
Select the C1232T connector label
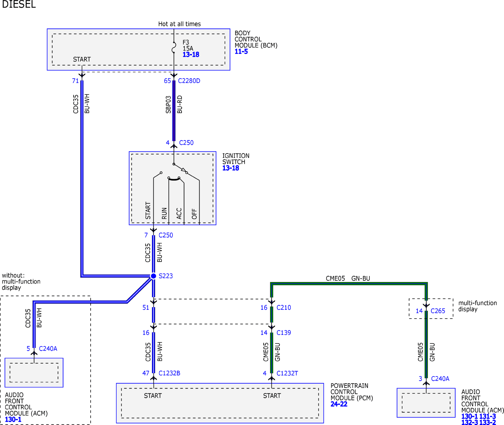tap(287, 373)
